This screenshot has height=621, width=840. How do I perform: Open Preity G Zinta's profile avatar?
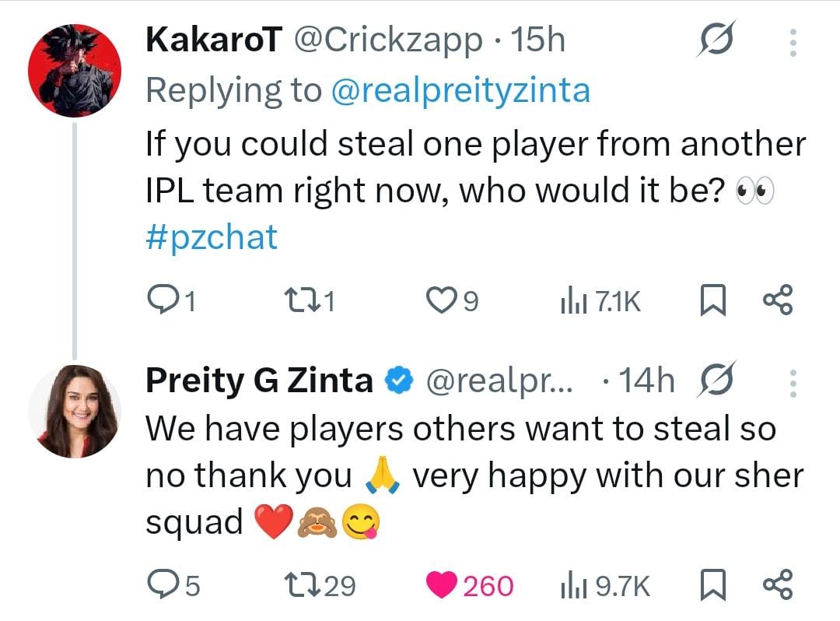point(75,409)
